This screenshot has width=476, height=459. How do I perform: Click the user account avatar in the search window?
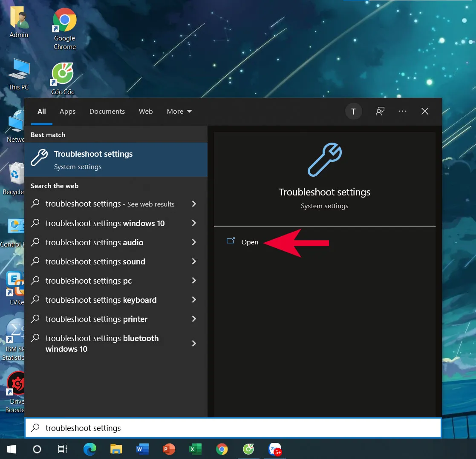[x=354, y=111]
